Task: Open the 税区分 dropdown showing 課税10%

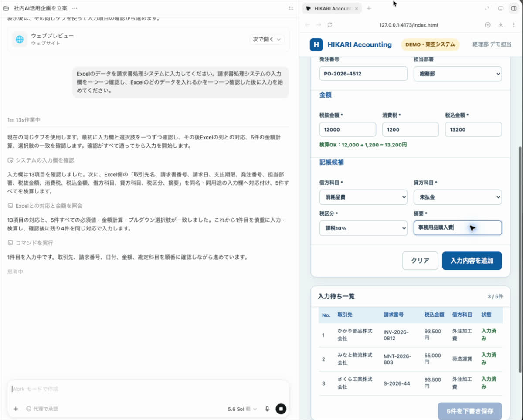Action: pyautogui.click(x=363, y=228)
